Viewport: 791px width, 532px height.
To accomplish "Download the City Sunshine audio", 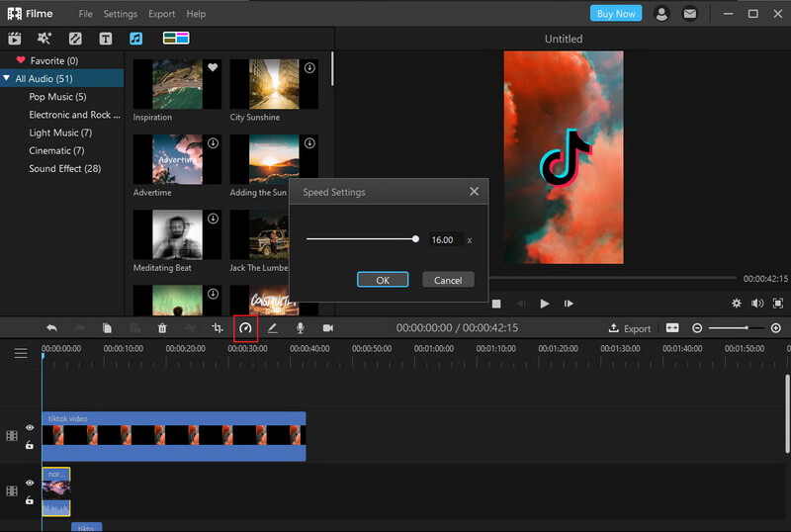I will 309,67.
